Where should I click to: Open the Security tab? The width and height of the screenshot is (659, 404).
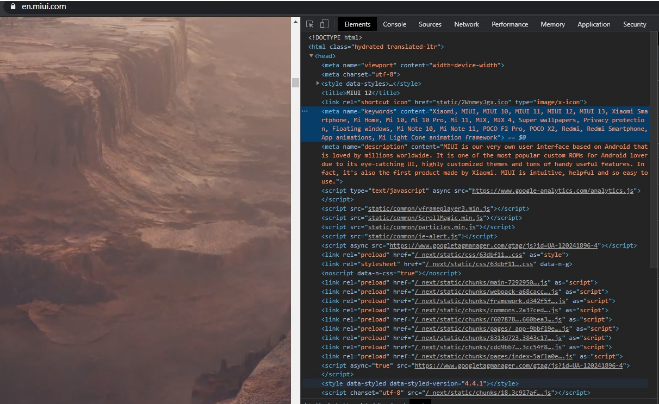(x=634, y=24)
